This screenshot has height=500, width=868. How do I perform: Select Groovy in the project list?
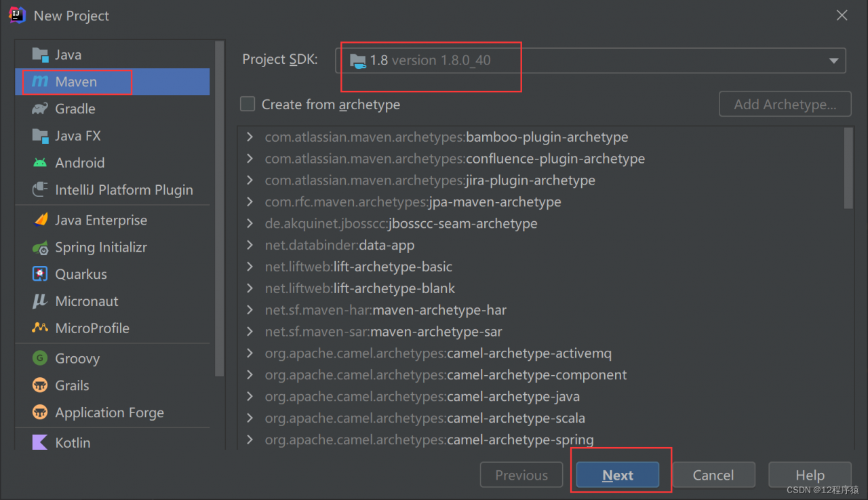pyautogui.click(x=113, y=358)
